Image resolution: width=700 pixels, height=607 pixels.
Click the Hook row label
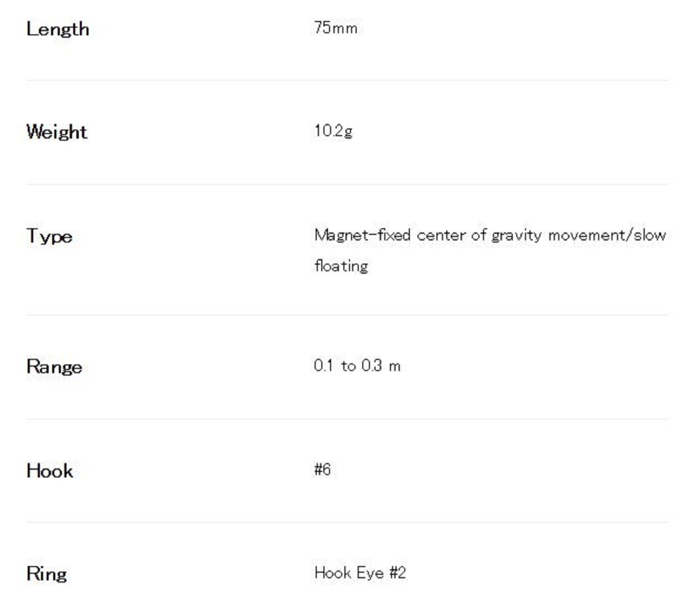click(50, 471)
